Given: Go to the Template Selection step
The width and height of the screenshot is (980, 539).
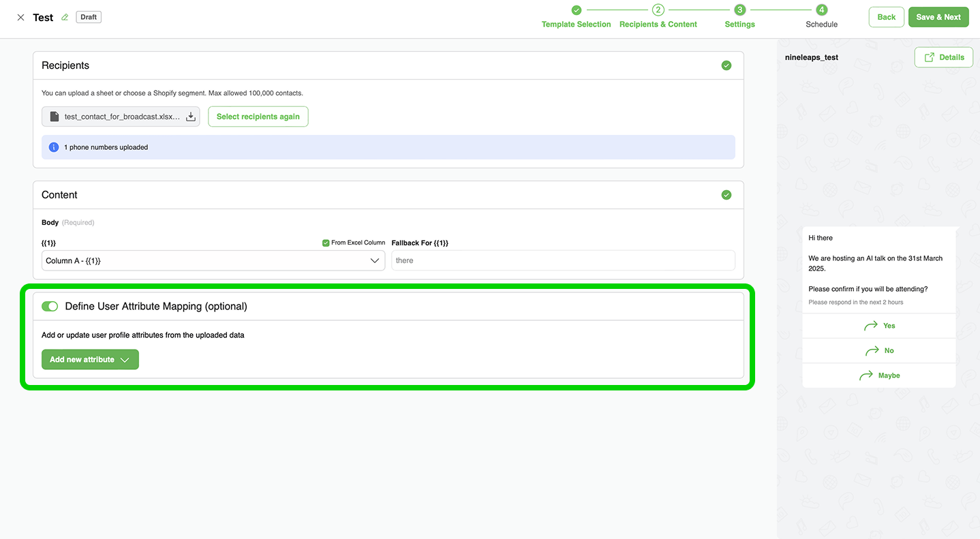Looking at the screenshot, I should pyautogui.click(x=576, y=10).
